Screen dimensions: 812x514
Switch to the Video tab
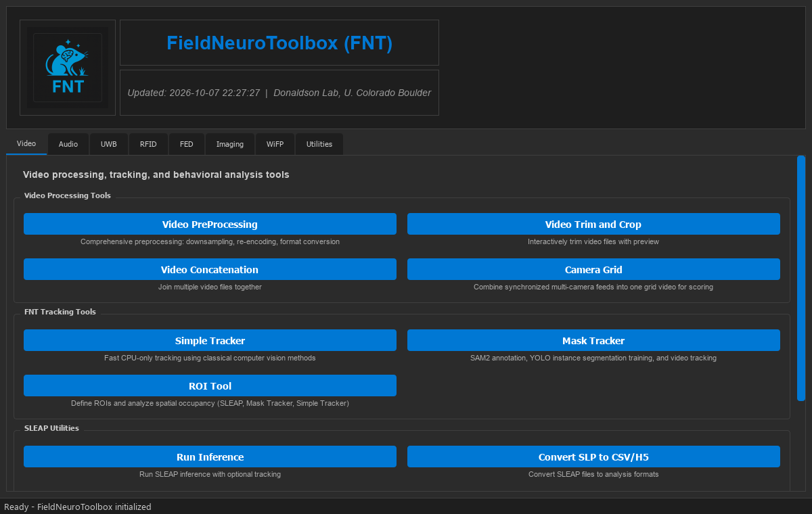[26, 144]
